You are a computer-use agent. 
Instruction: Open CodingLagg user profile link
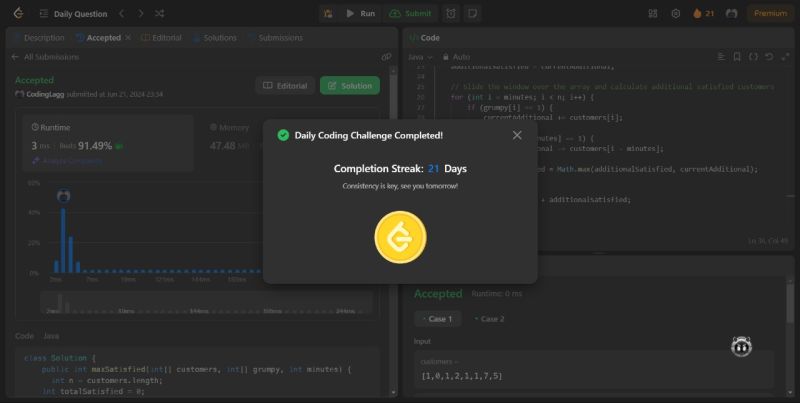(45, 94)
